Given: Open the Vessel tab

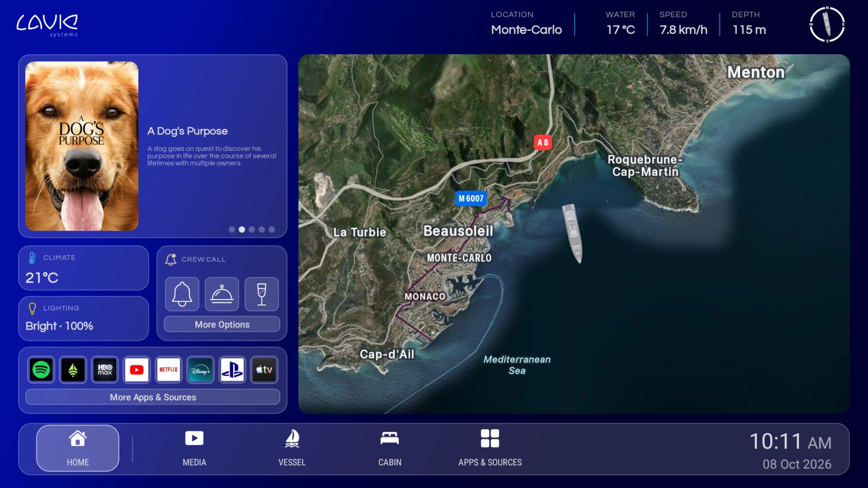Looking at the screenshot, I should [292, 448].
